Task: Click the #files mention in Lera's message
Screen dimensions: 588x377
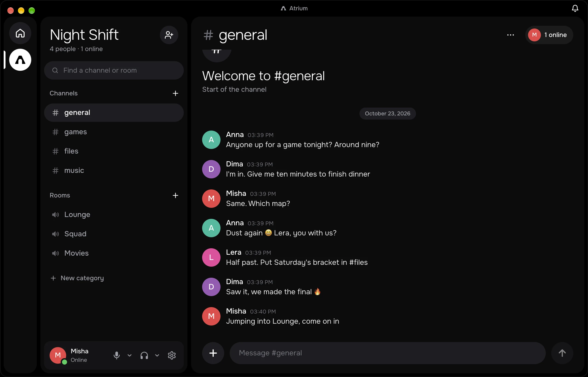Action: 358,263
